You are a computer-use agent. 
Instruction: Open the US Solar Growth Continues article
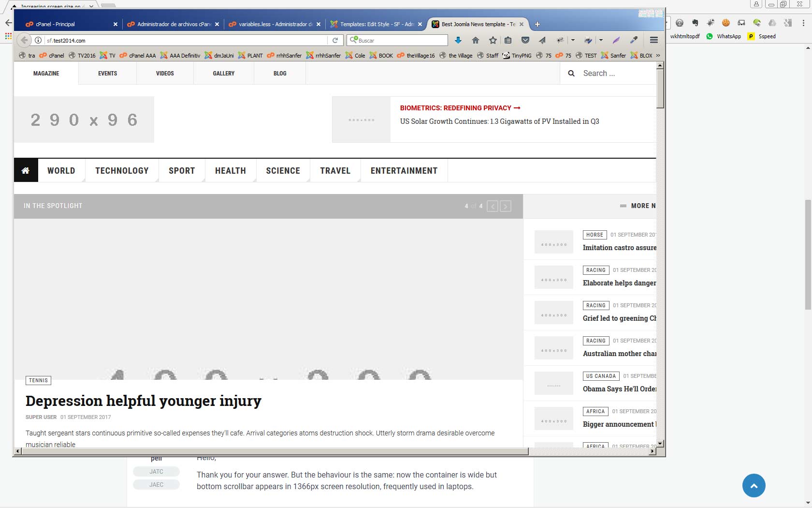(499, 121)
